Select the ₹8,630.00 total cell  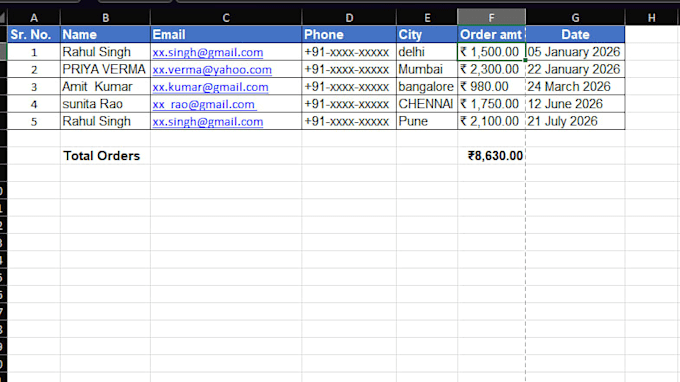point(491,156)
